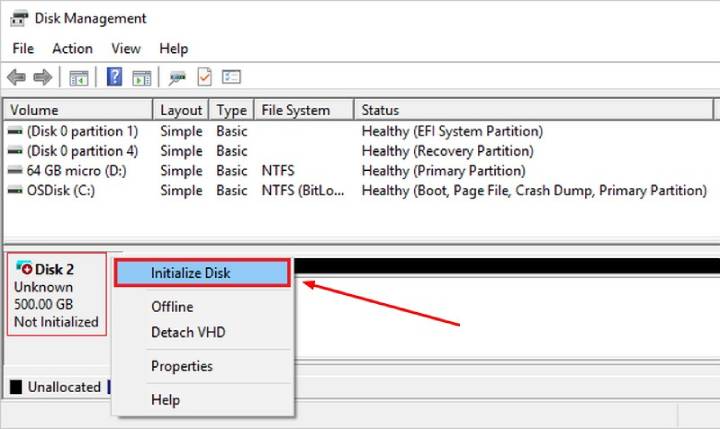The image size is (720, 429).
Task: Sort by the Volume column header
Action: (x=78, y=110)
